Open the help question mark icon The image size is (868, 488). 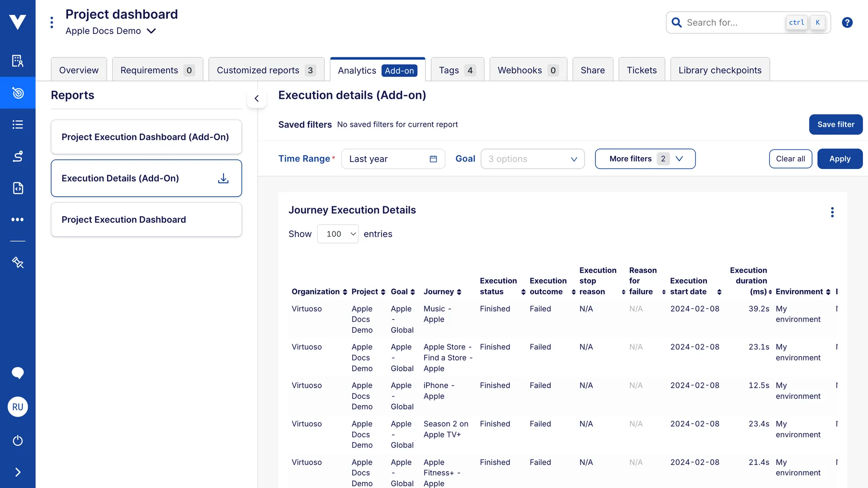tap(847, 23)
